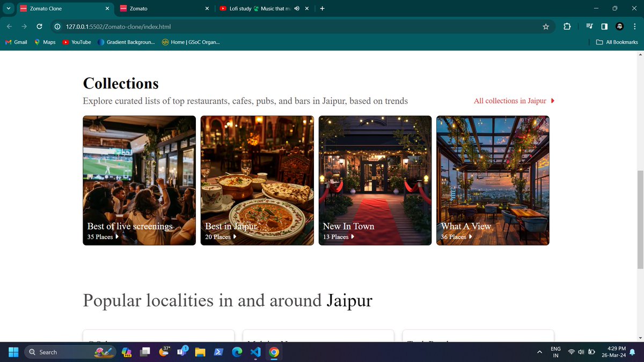The width and height of the screenshot is (644, 362).
Task: Open the media control icon in toolbar
Action: pos(589,26)
